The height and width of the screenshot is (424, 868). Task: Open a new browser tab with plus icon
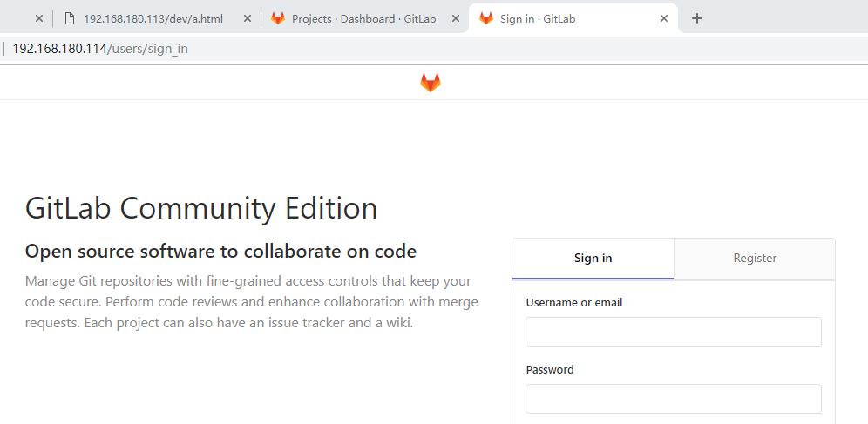click(697, 19)
